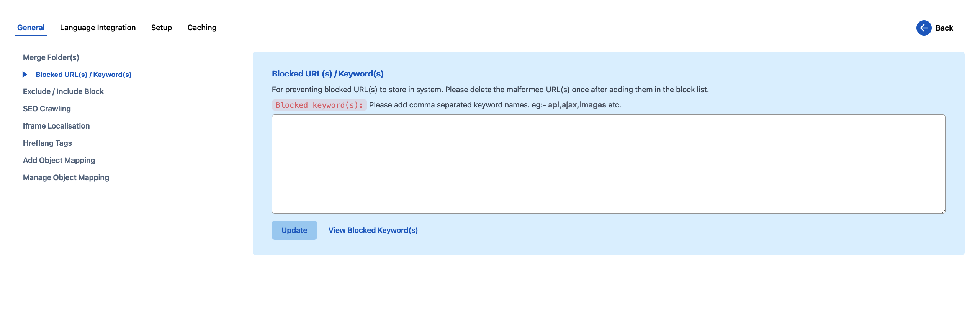Click the example text 'api,ajax,images'
Viewport: 980px width, 332px height.
577,105
